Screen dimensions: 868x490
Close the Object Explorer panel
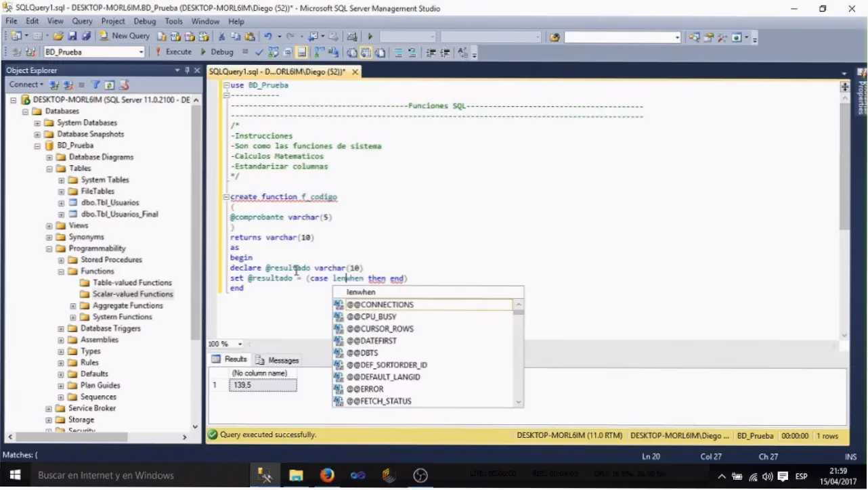point(197,70)
